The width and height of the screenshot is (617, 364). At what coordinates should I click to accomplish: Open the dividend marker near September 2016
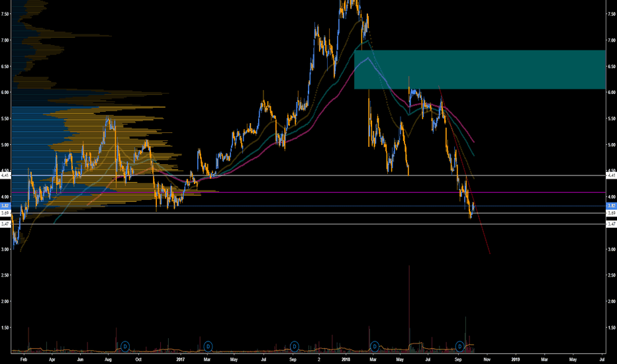coord(124,346)
